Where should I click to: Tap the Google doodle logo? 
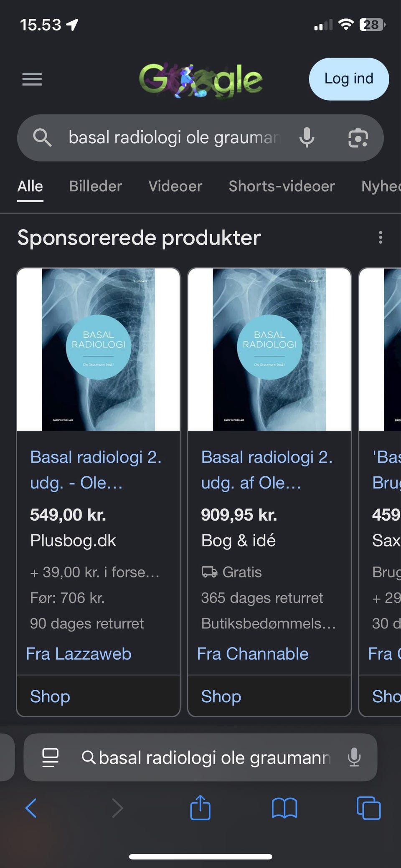[200, 80]
